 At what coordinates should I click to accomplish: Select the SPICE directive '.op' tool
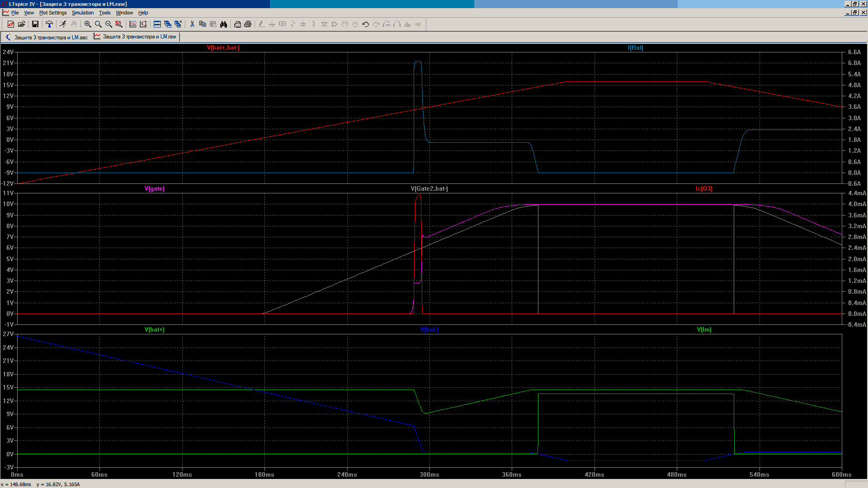click(418, 24)
